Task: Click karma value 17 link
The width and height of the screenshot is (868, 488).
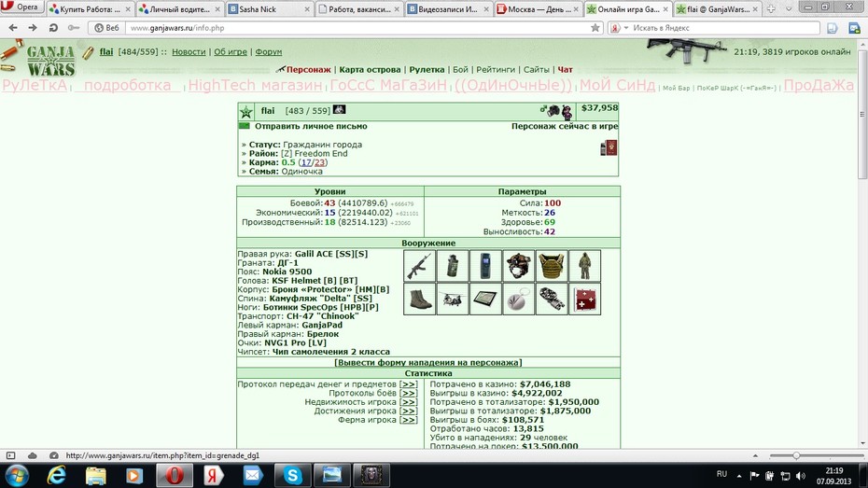Action: click(305, 162)
